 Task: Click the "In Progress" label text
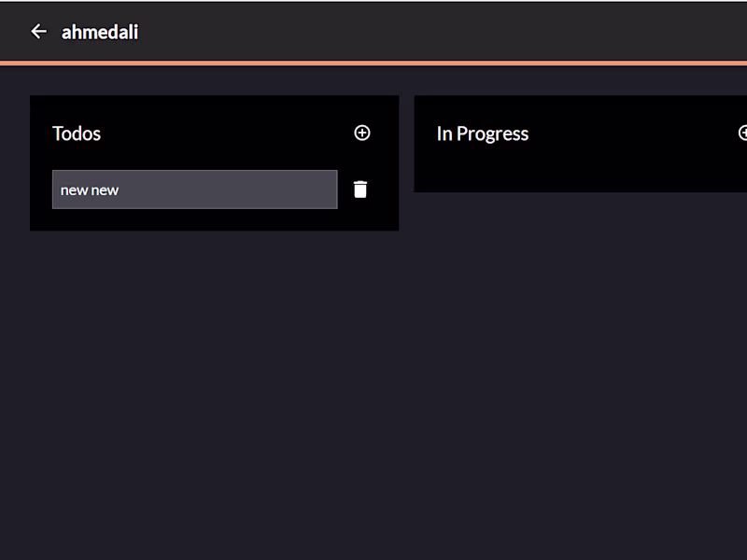click(482, 133)
